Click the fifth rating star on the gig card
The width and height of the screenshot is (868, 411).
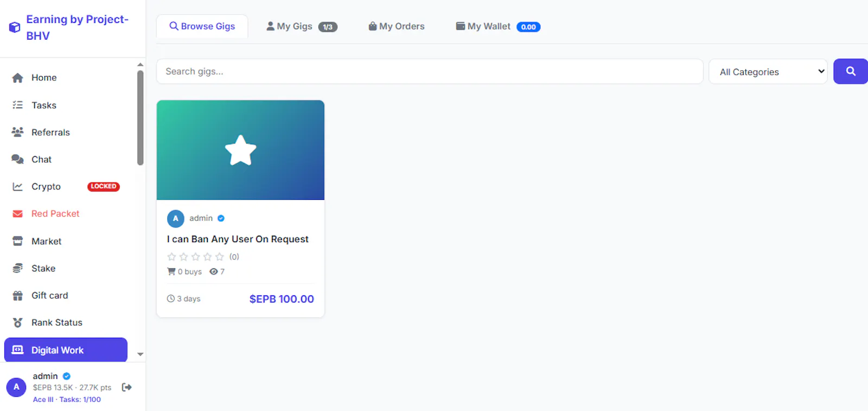(x=219, y=257)
